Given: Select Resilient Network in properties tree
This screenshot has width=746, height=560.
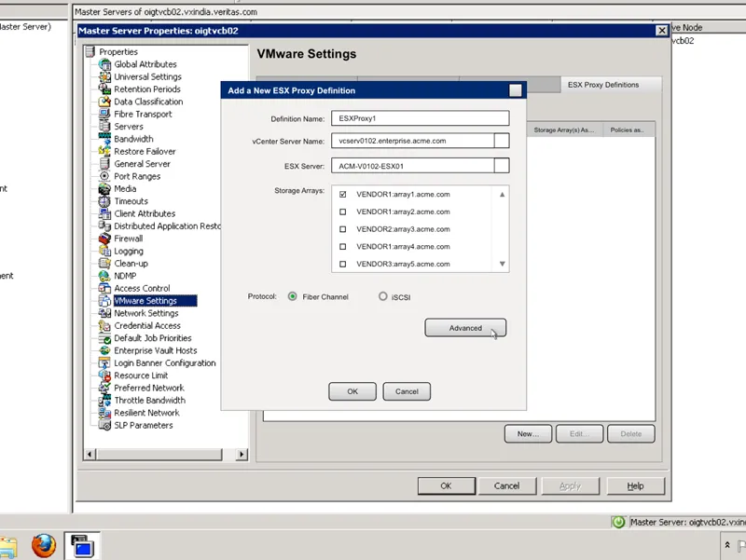Looking at the screenshot, I should [x=147, y=413].
